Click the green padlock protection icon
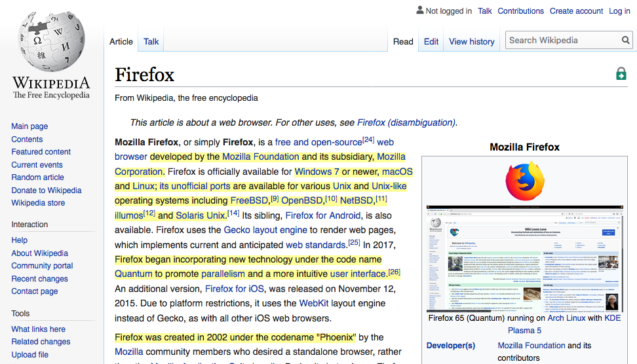637x364 pixels. (x=621, y=74)
